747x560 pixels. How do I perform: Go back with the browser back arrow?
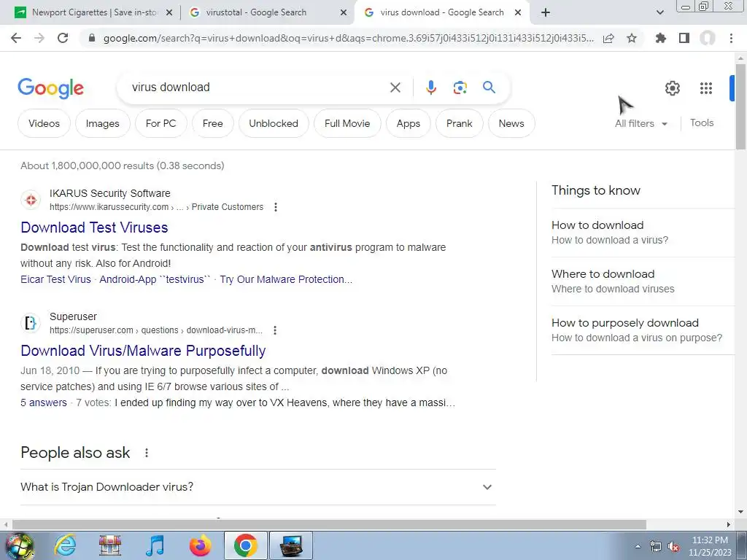tap(16, 38)
